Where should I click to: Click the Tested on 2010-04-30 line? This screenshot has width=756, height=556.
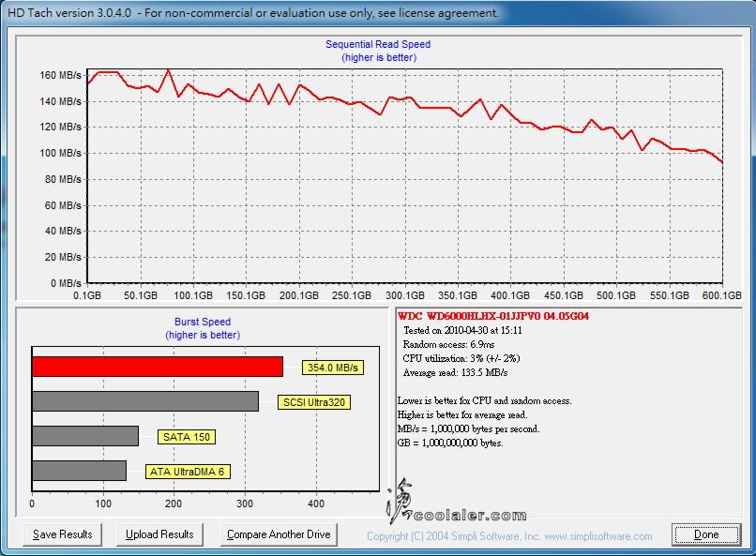point(462,331)
